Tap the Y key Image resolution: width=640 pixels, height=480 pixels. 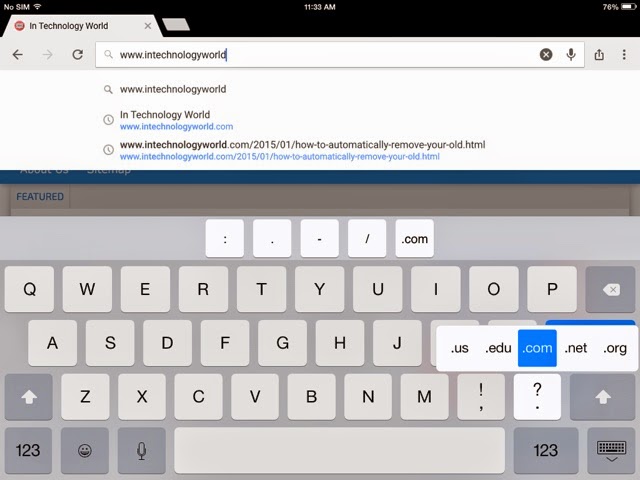(x=320, y=289)
